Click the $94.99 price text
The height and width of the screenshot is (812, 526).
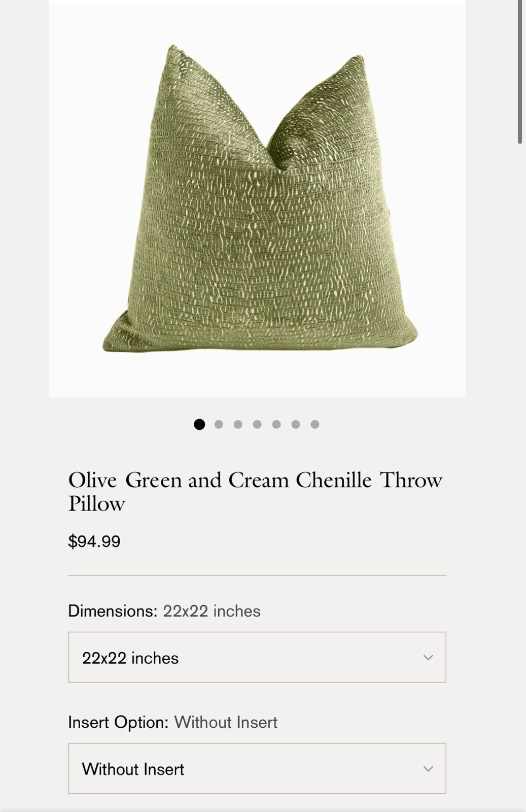coord(94,542)
